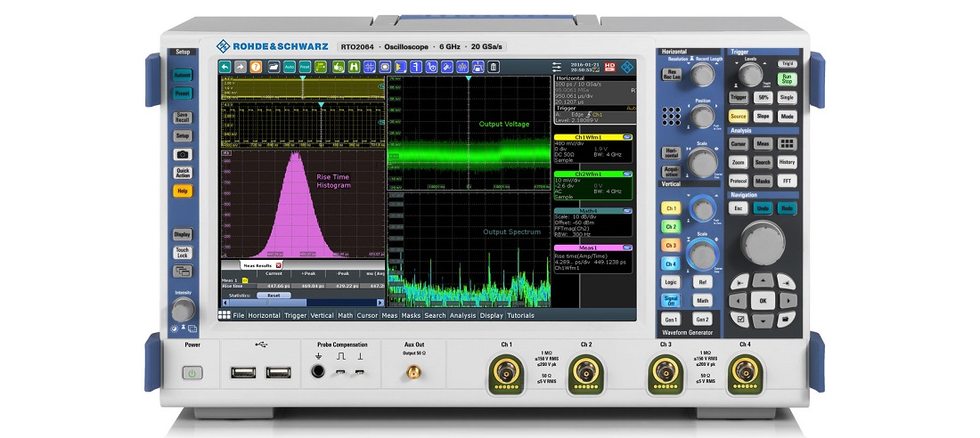This screenshot has width=980, height=438.
Task: Push the OK navigation key
Action: point(763,301)
